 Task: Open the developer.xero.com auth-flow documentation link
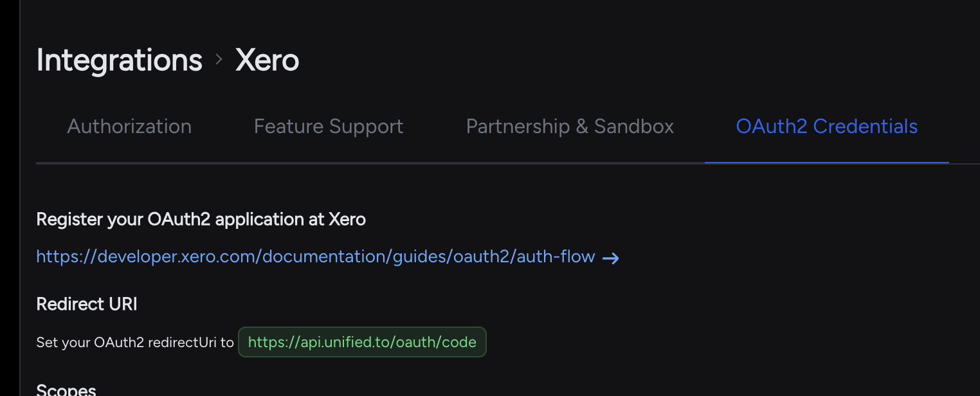(x=315, y=257)
